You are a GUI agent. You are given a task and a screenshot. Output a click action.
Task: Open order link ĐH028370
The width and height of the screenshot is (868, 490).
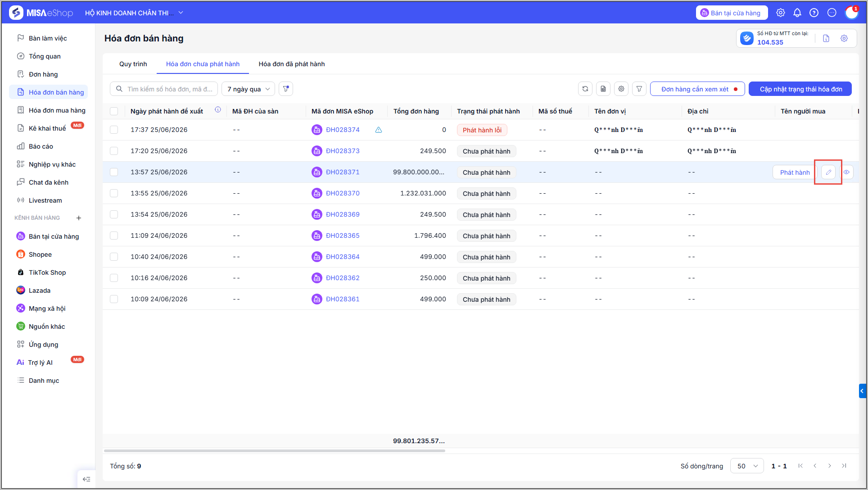click(343, 193)
